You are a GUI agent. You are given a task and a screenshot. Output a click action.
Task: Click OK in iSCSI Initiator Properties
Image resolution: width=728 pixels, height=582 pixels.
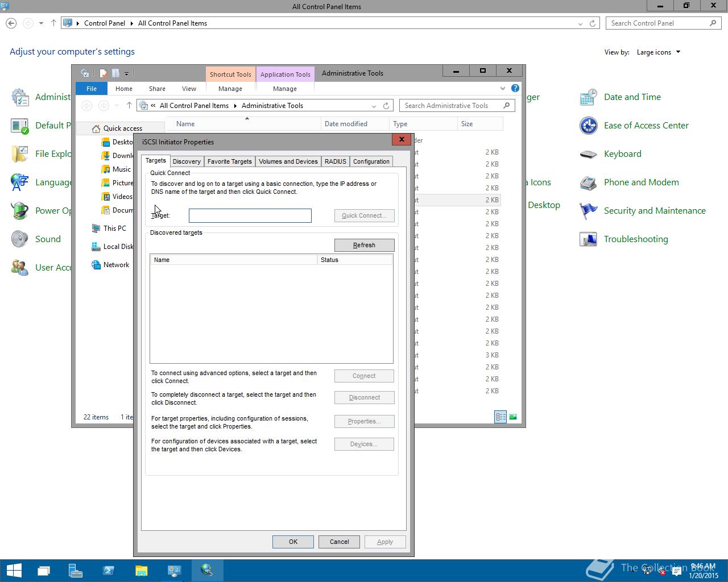coord(293,542)
